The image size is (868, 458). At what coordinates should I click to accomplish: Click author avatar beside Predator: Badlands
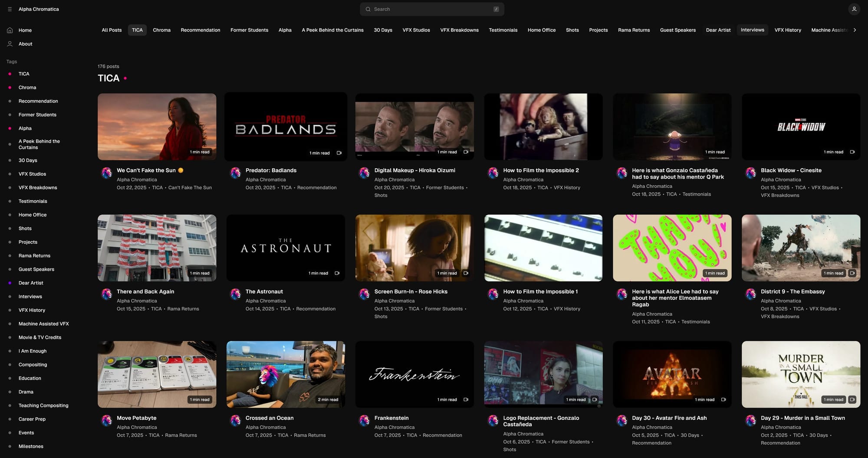[x=236, y=173]
